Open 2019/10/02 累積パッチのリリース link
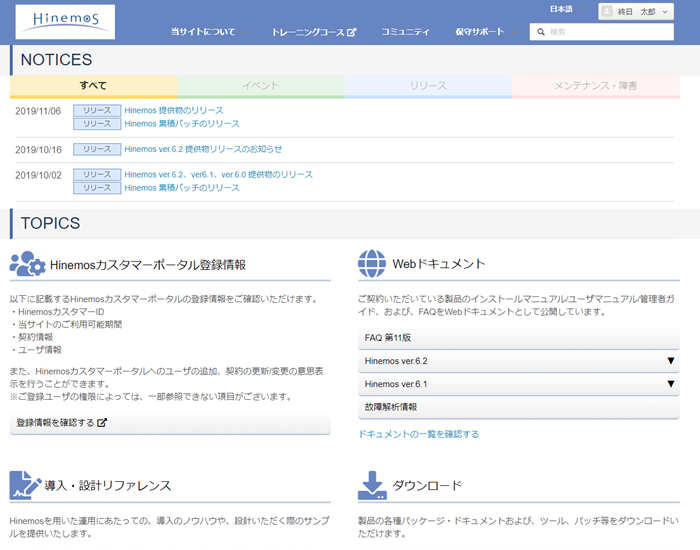The height and width of the screenshot is (550, 700). pyautogui.click(x=182, y=188)
